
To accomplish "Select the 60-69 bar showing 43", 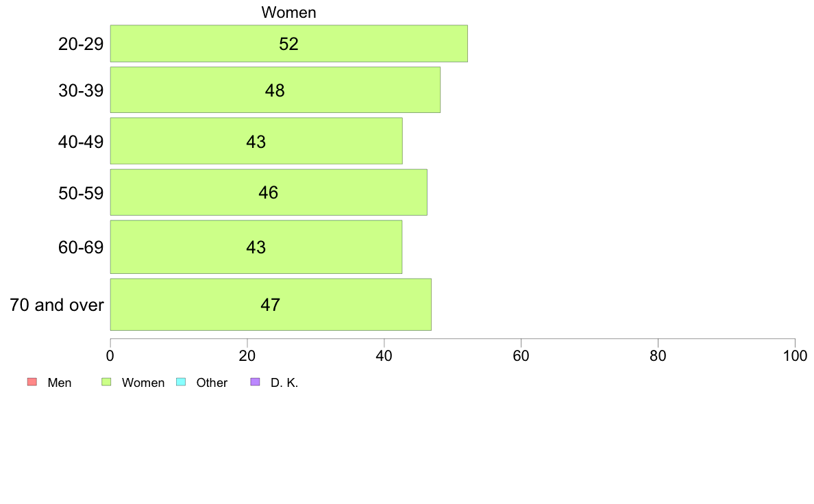I will point(256,247).
